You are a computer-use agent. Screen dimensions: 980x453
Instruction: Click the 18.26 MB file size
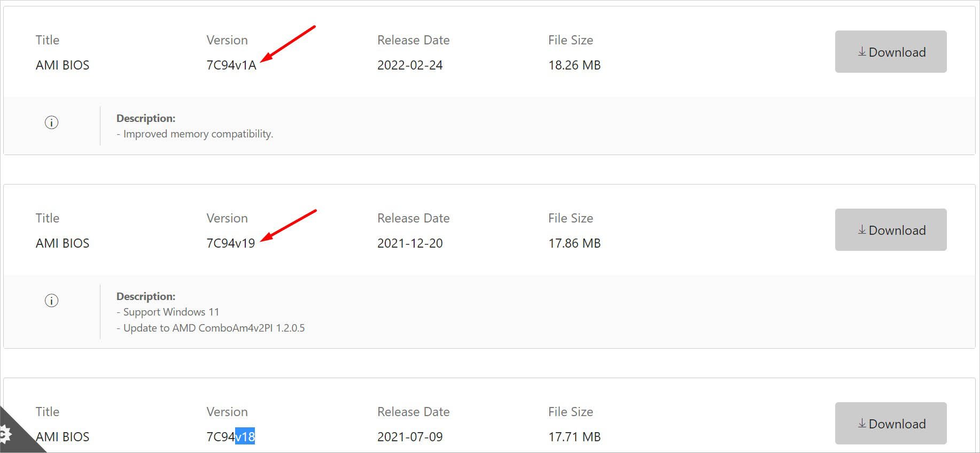(x=574, y=65)
